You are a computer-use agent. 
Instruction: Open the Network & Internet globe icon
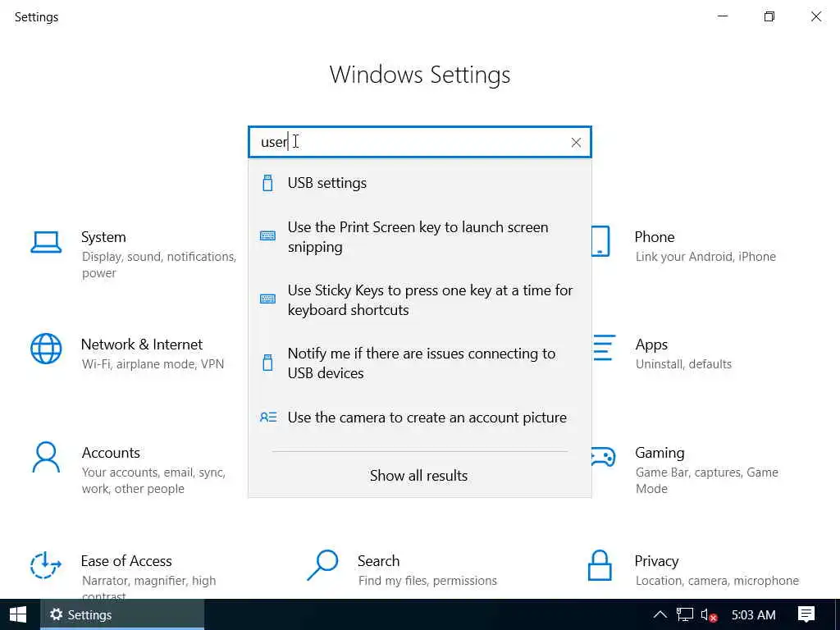[46, 349]
